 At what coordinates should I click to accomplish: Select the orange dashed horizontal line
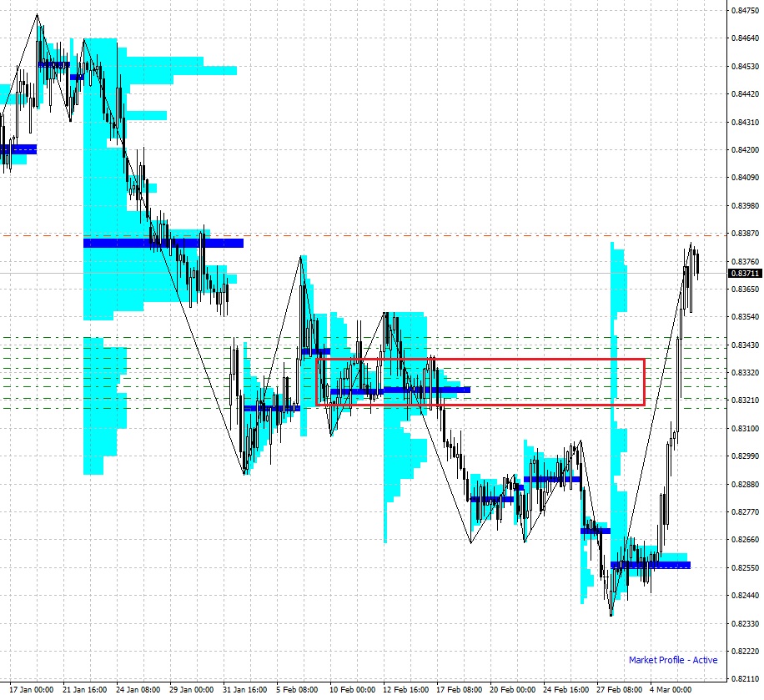click(363, 236)
